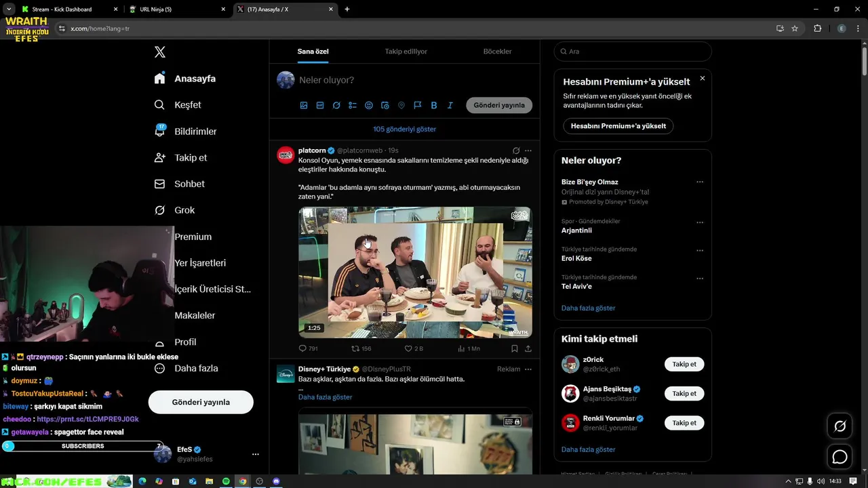Open floating Grok button at bottom right
The height and width of the screenshot is (488, 868).
click(840, 426)
